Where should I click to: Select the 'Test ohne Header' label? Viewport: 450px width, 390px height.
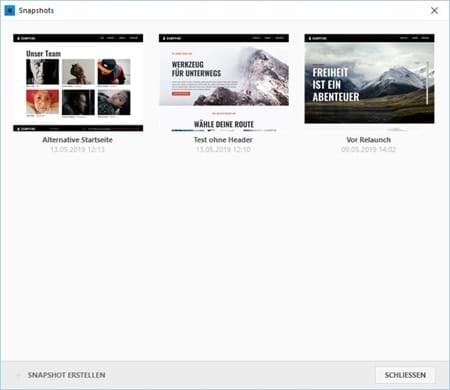(x=223, y=140)
